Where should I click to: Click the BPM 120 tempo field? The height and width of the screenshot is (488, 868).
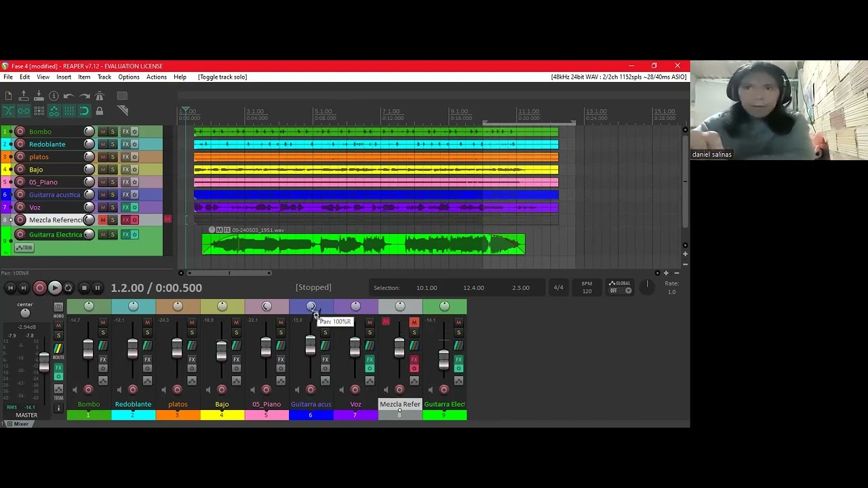tap(587, 287)
